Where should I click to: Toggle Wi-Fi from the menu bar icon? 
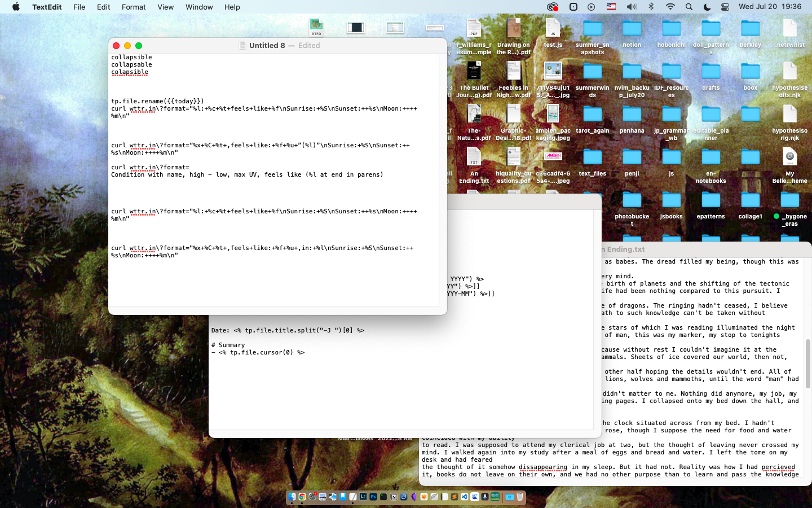670,7
